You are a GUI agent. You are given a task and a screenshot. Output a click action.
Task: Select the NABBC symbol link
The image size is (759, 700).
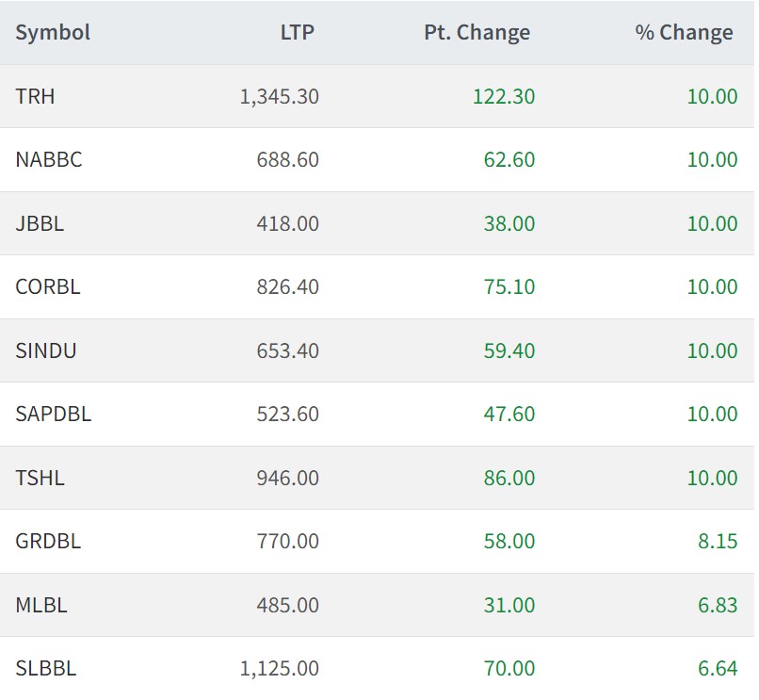tap(49, 160)
